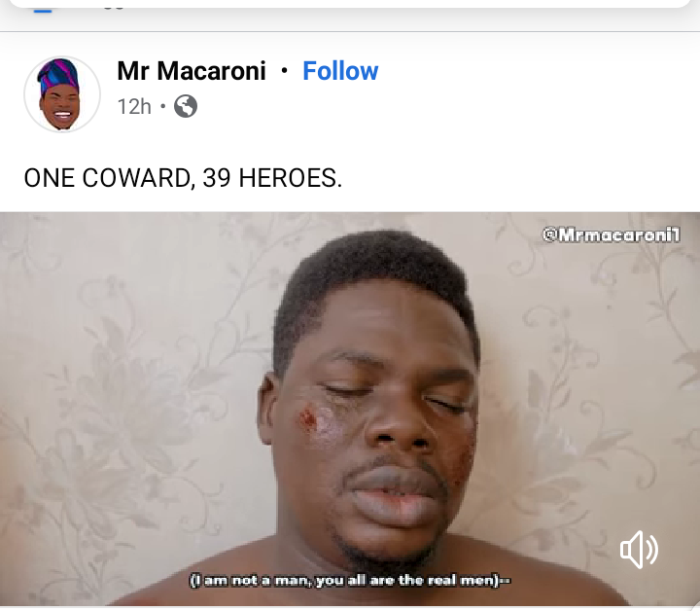Open the Mr Macaroni page name link
700x611 pixels.
click(192, 71)
